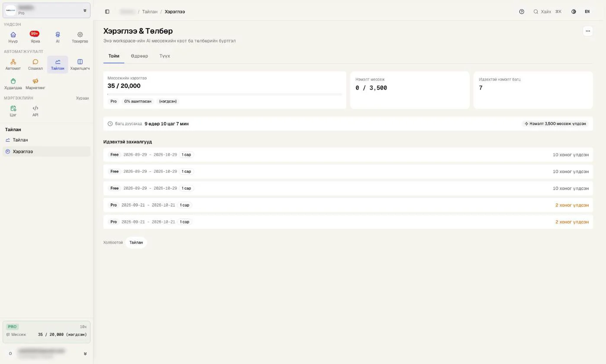
Task: Click the Идэвхтэй нэмэлт багц card
Action: (x=533, y=90)
